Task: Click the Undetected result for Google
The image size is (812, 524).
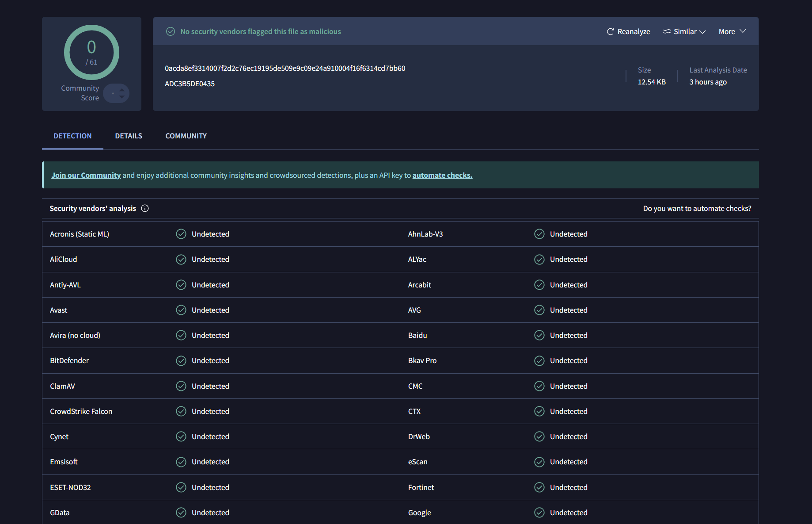Action: [569, 513]
